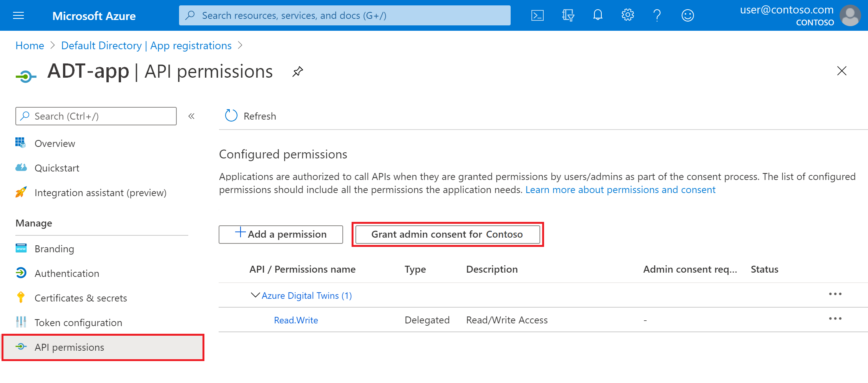Open portal settings gear

627,15
